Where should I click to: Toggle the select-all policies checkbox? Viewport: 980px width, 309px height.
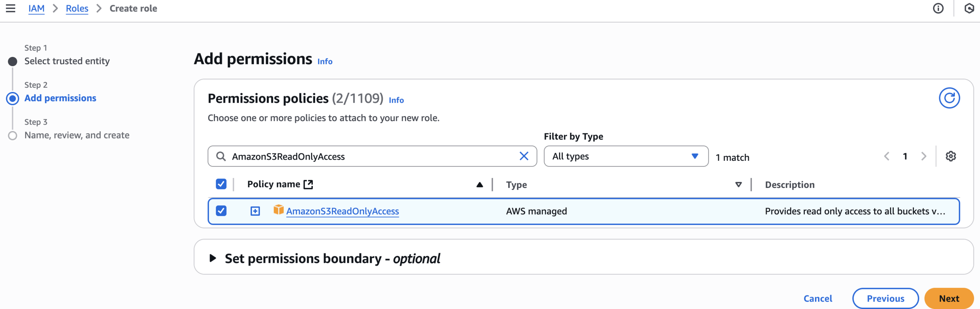[221, 184]
